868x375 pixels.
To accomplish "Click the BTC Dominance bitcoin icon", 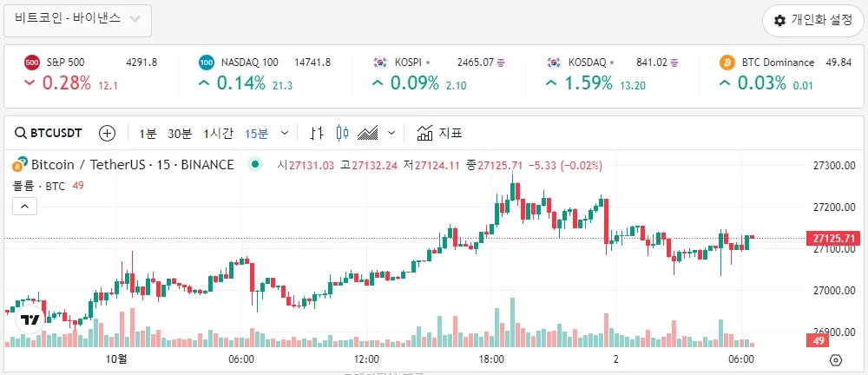I will (727, 62).
